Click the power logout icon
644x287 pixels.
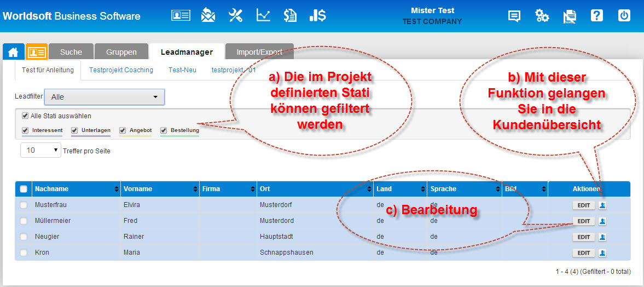point(624,15)
